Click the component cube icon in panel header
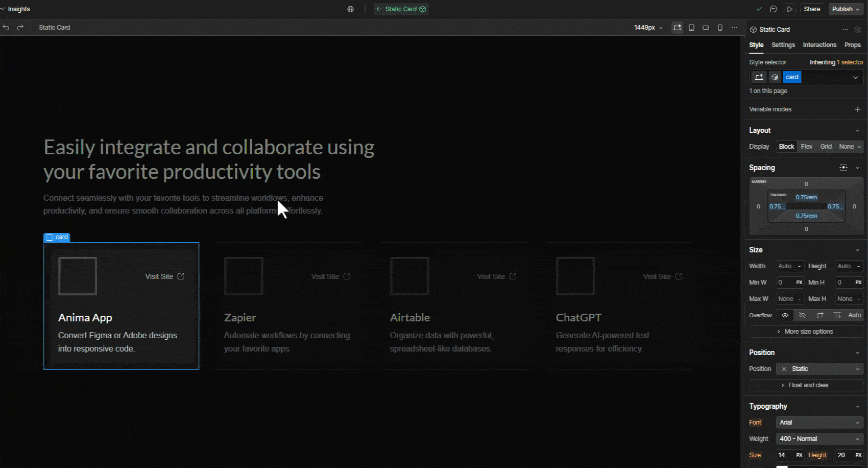Screen dimensions: 868x468 point(857,30)
